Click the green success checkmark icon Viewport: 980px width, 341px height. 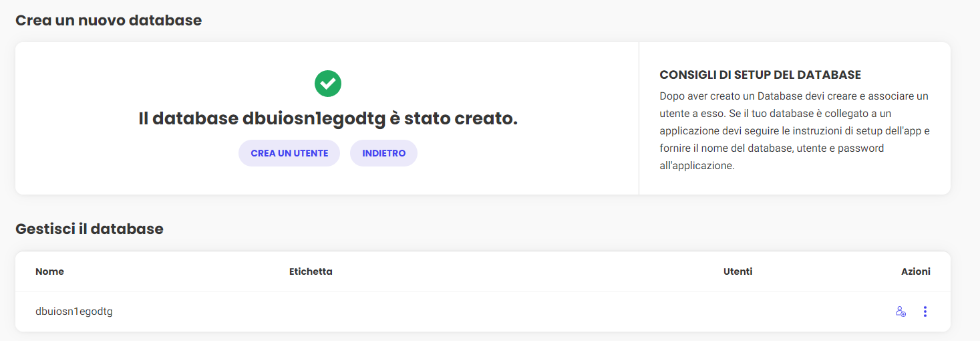coord(328,84)
